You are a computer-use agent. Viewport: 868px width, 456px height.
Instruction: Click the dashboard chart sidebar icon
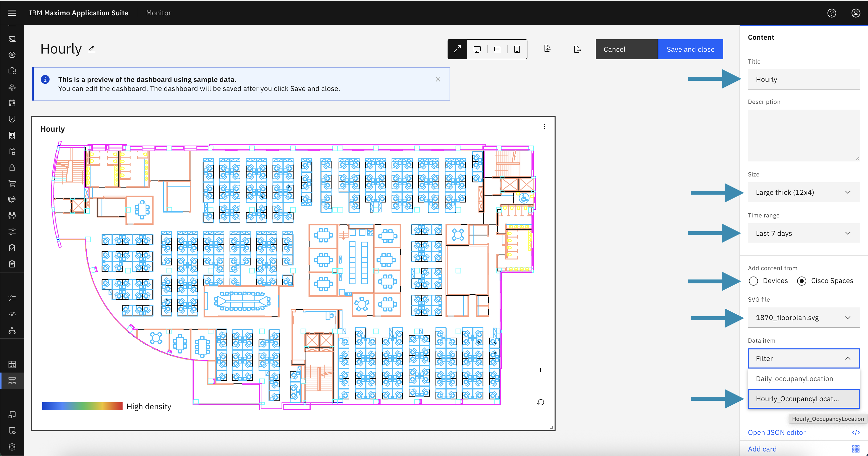pos(12,364)
